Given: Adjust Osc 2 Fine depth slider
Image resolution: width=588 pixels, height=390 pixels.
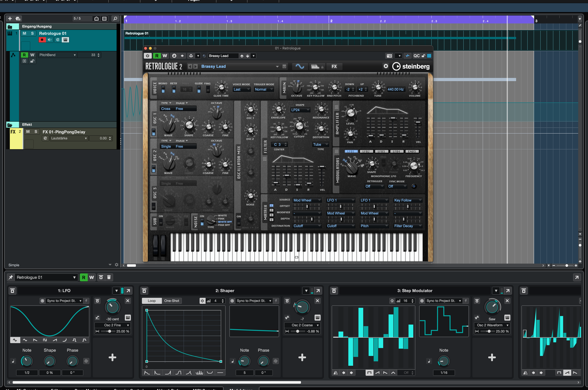Looking at the screenshot, I should (x=109, y=331).
